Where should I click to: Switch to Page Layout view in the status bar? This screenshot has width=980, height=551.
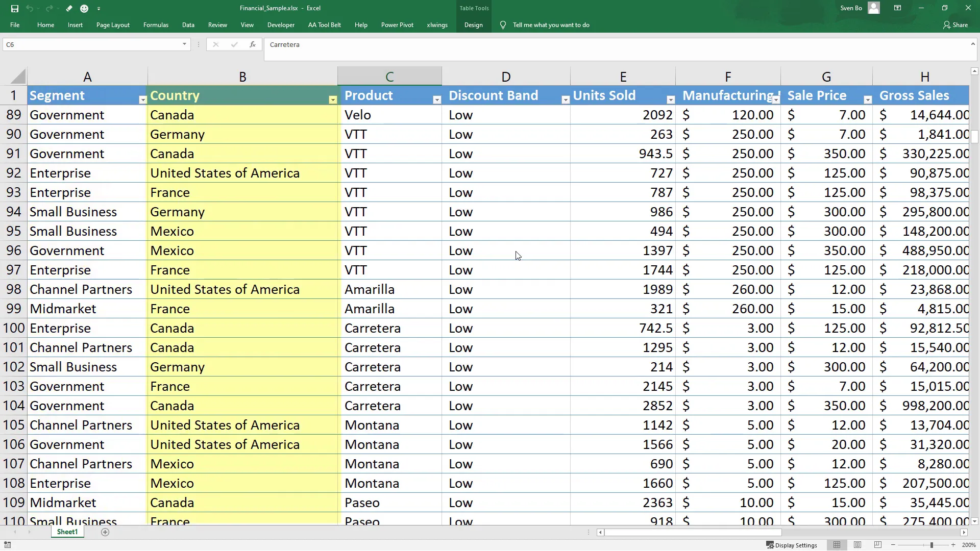pos(857,545)
